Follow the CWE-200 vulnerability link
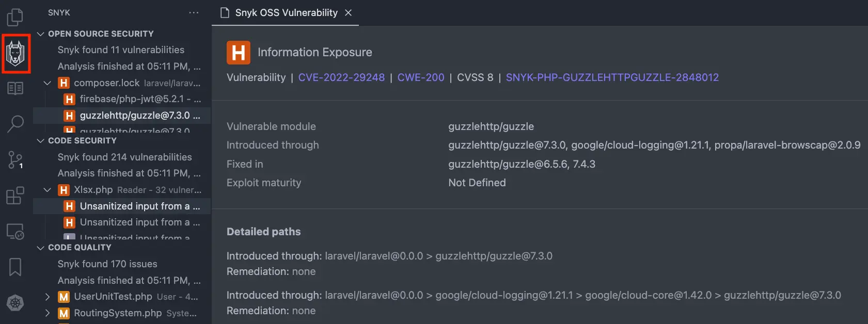868x324 pixels. (x=421, y=77)
